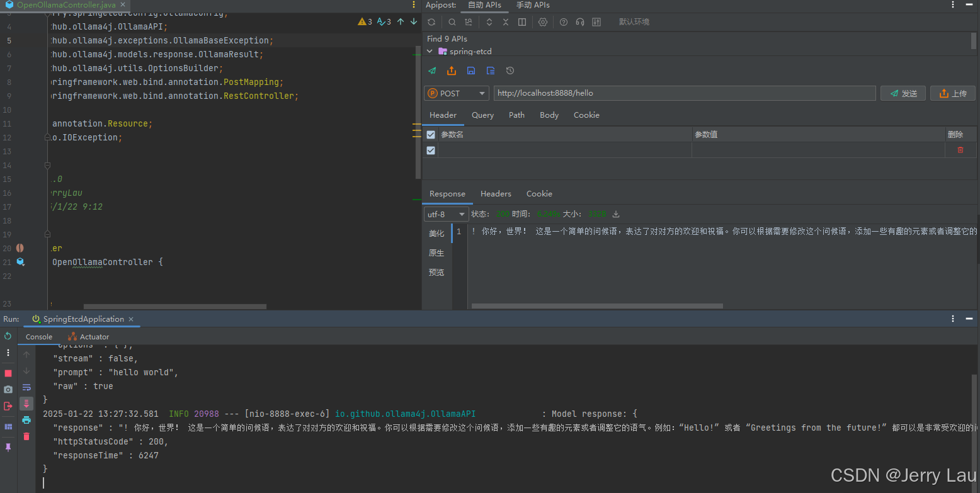Open Run tool window options menu
This screenshot has height=493, width=980.
coord(953,319)
